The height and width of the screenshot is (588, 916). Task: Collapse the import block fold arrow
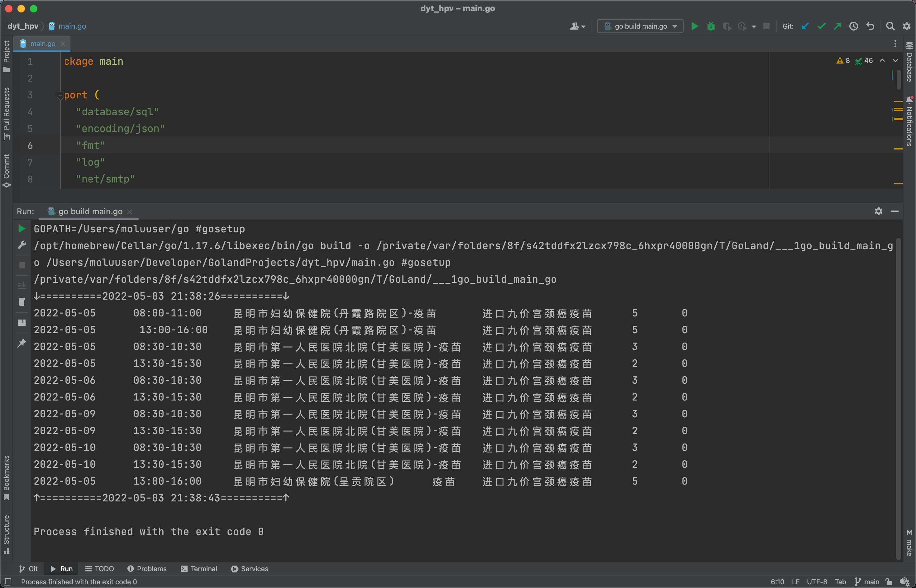(x=60, y=95)
